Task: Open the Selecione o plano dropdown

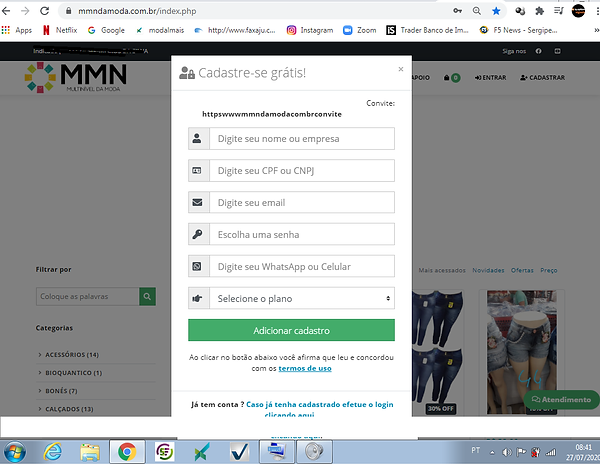Action: tap(302, 298)
